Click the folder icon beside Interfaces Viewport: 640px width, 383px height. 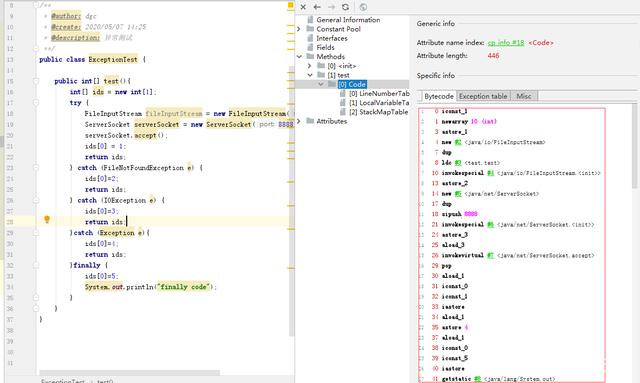(x=310, y=38)
